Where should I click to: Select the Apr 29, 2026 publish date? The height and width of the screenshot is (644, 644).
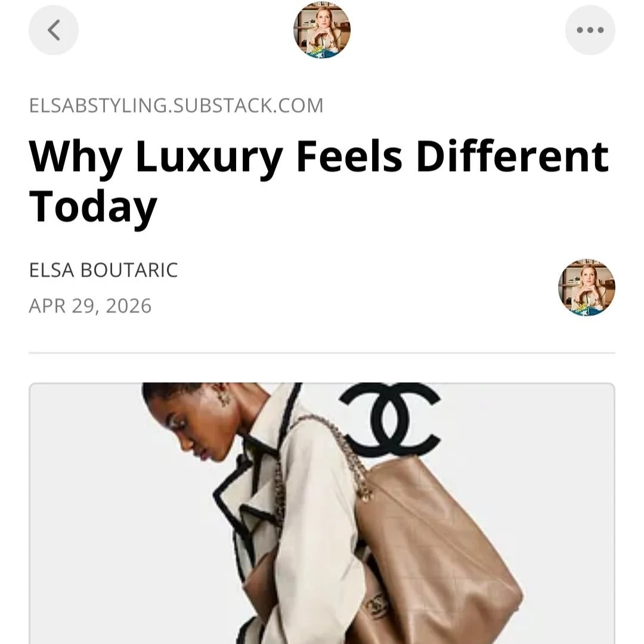click(91, 306)
